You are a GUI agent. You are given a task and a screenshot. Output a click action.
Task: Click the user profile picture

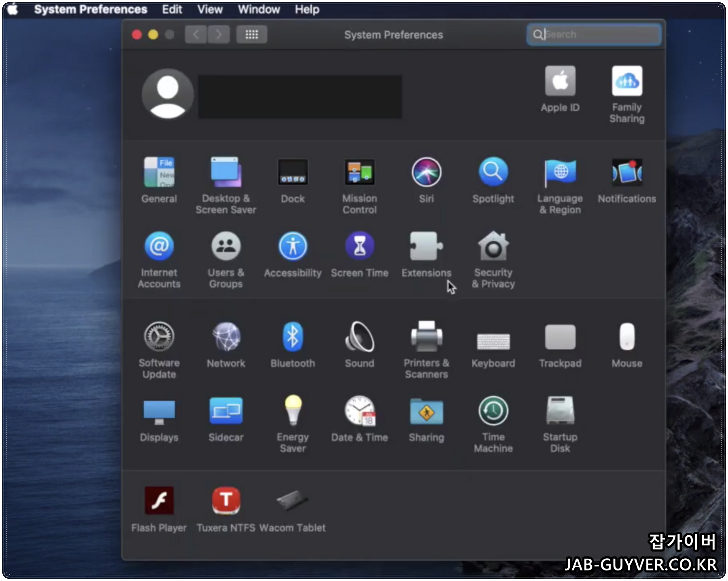click(167, 94)
